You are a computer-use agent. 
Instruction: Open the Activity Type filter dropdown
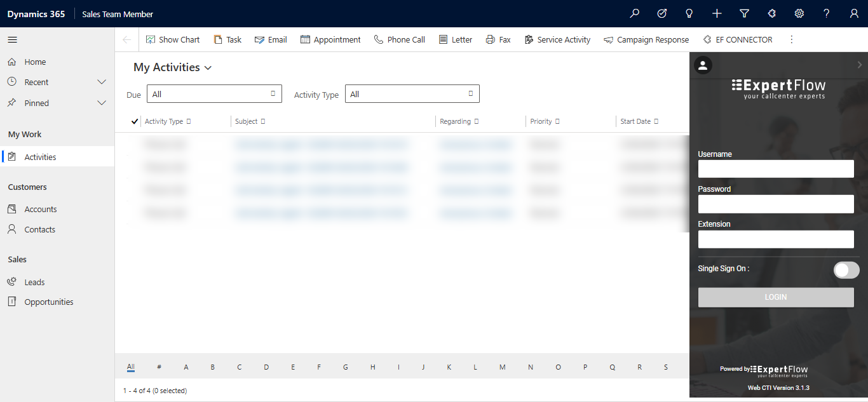click(412, 94)
